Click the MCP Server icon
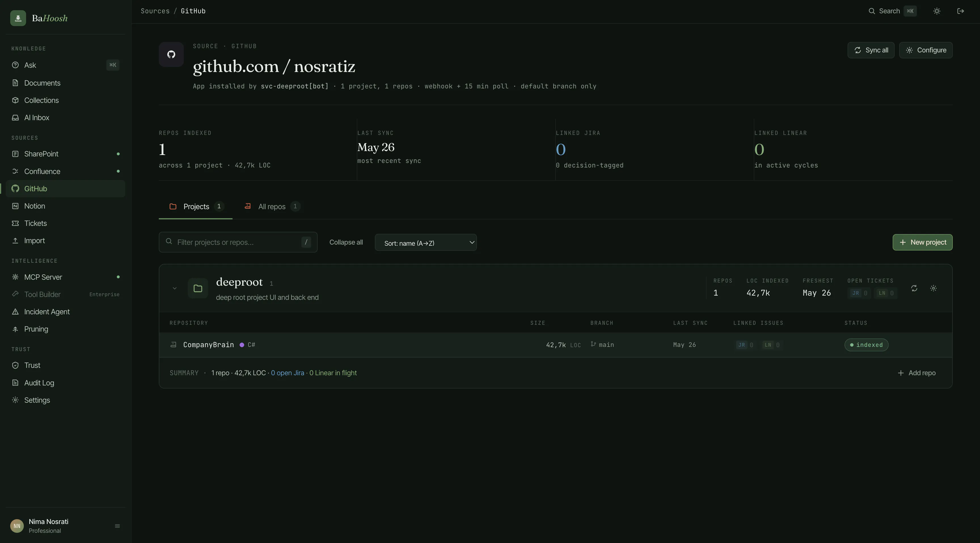This screenshot has height=543, width=980. [x=15, y=277]
